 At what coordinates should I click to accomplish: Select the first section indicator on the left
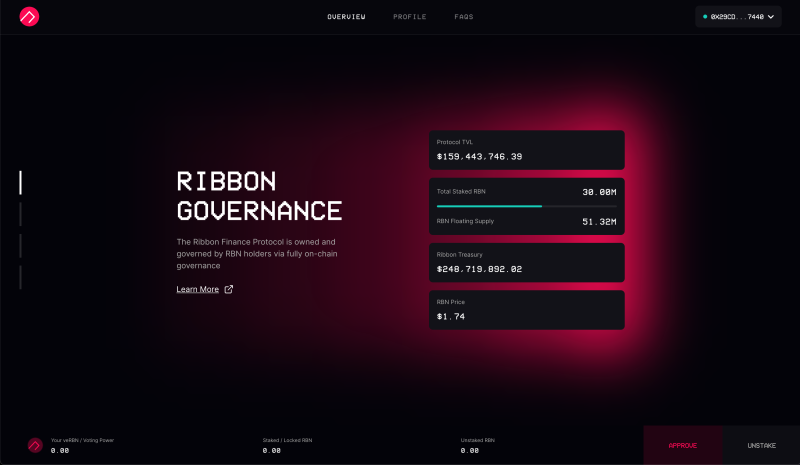tap(20, 183)
